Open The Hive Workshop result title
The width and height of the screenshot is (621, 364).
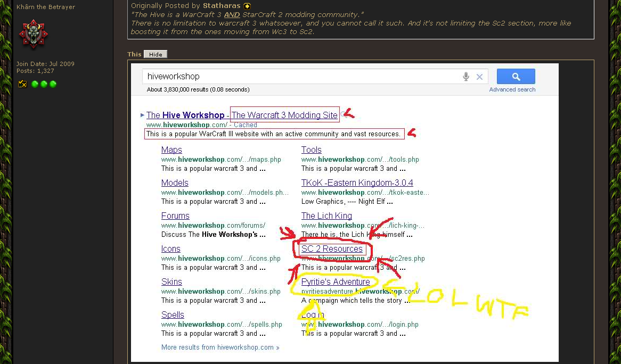242,115
